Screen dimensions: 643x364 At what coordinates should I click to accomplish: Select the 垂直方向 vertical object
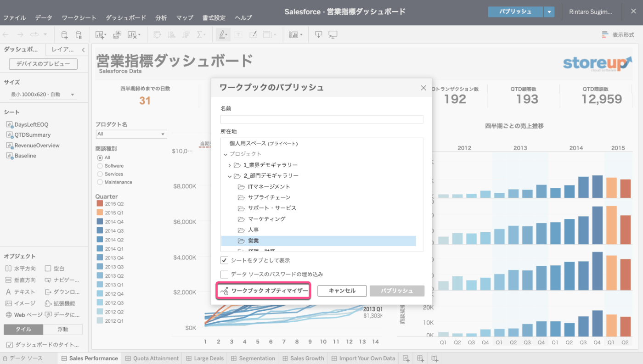click(x=20, y=280)
